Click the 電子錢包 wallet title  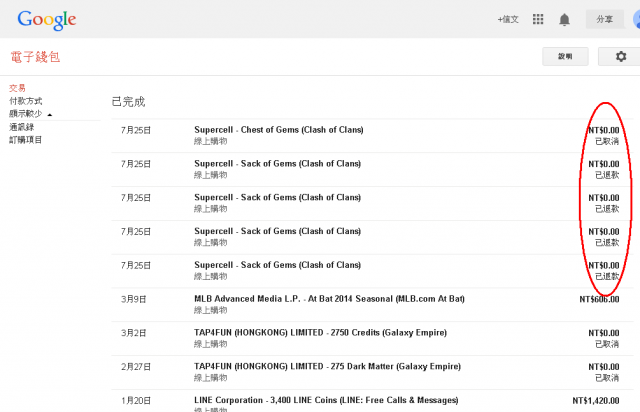[x=35, y=57]
